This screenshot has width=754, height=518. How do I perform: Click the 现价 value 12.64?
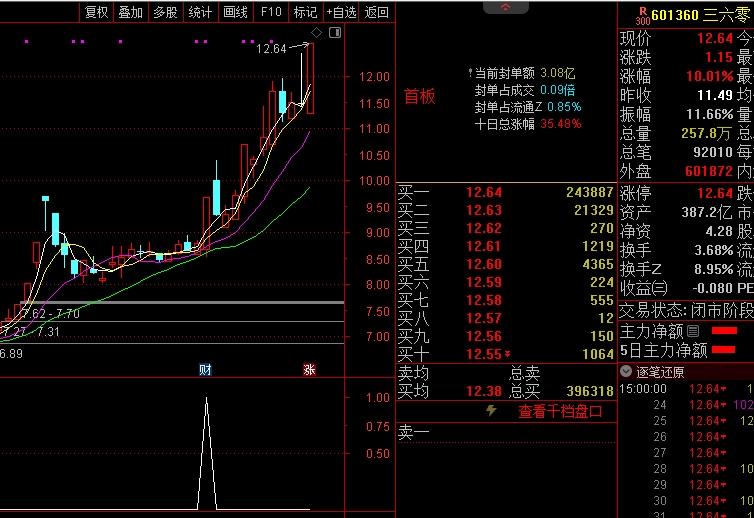pyautogui.click(x=715, y=38)
